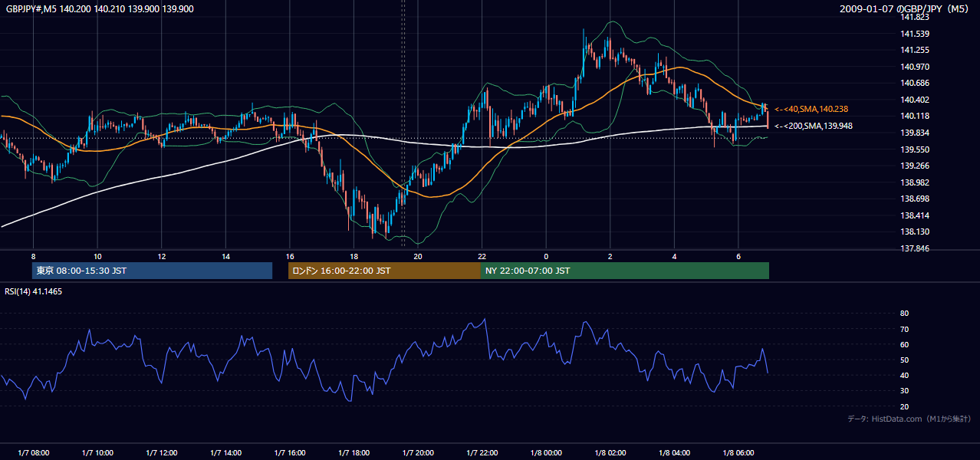Click price axis label 138.130

[916, 232]
